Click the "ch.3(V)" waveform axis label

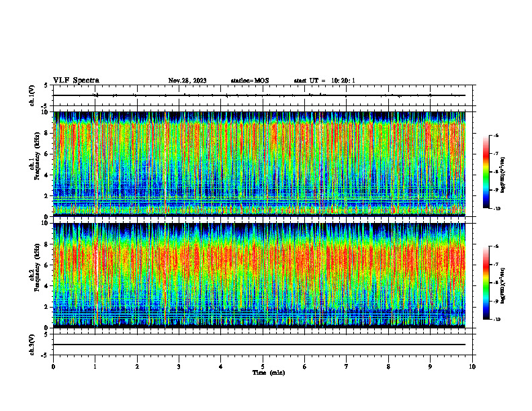tap(32, 345)
